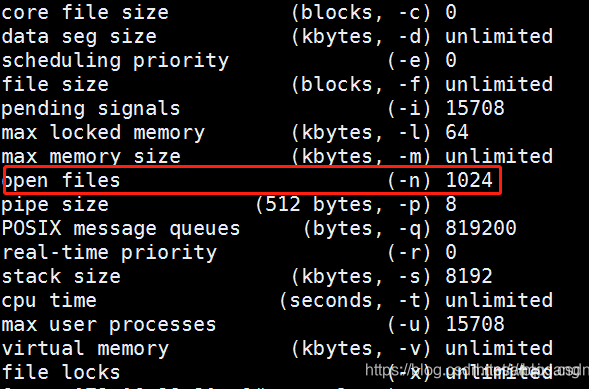Click 'file size' unlimited value
This screenshot has height=389, width=589.
tap(499, 84)
